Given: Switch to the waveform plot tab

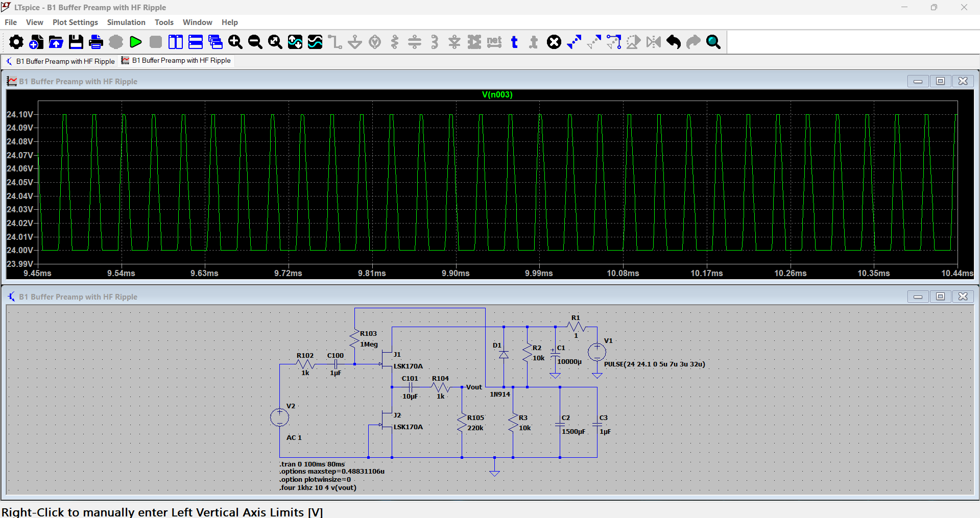Looking at the screenshot, I should click(176, 61).
